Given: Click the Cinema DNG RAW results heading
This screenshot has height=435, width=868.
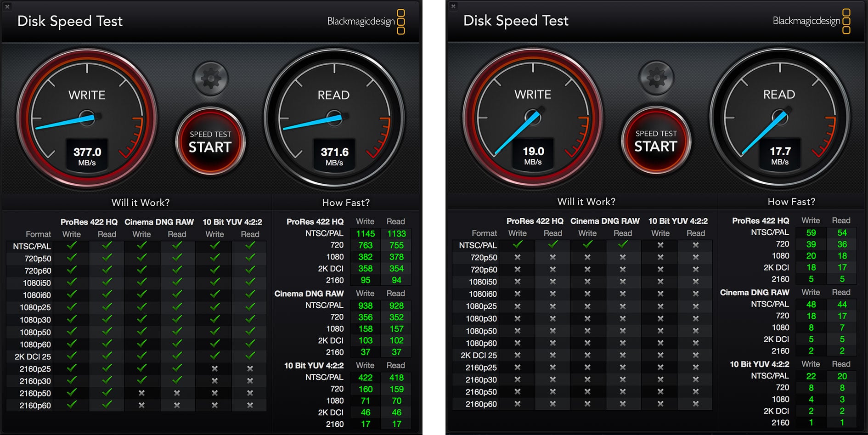Looking at the screenshot, I should [309, 294].
